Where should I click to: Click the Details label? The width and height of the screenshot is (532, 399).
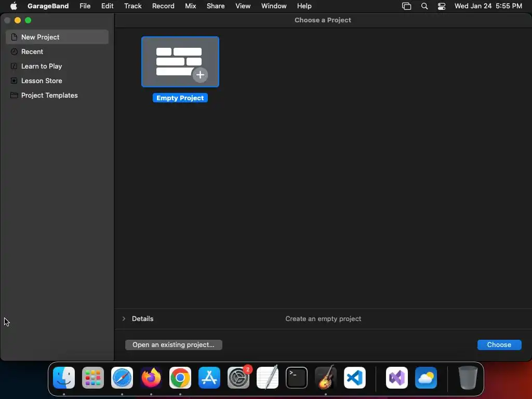click(x=142, y=318)
